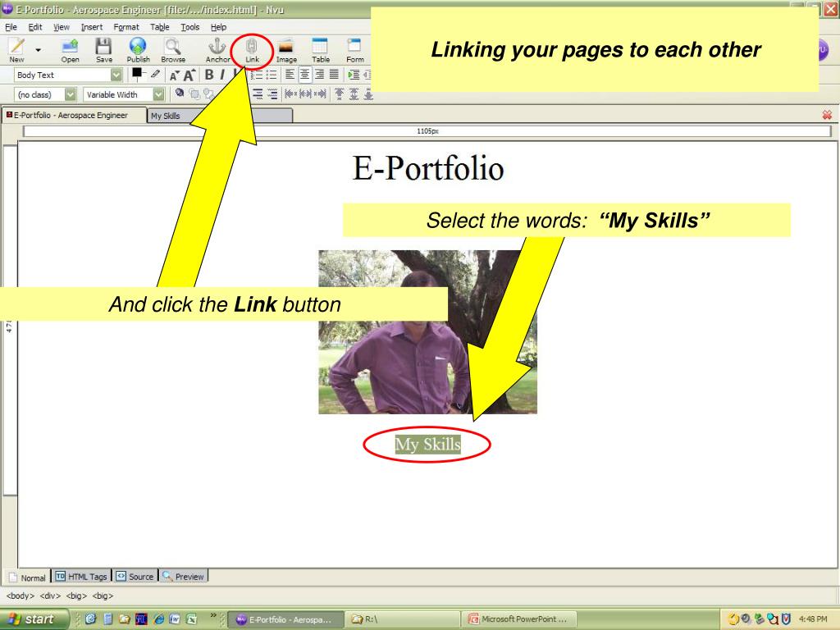
Task: Click E-Portfolio - Aerospa... taskbar button
Action: tap(285, 619)
